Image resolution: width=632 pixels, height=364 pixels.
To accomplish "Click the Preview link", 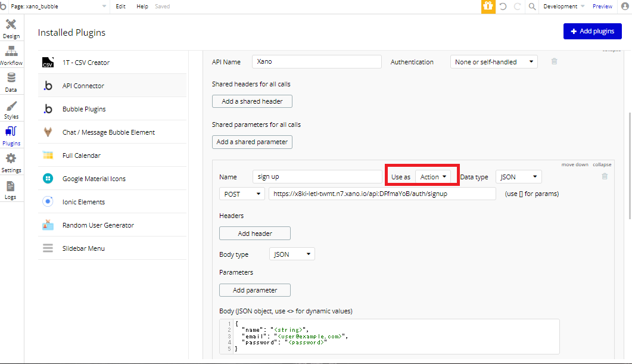I will coord(602,7).
